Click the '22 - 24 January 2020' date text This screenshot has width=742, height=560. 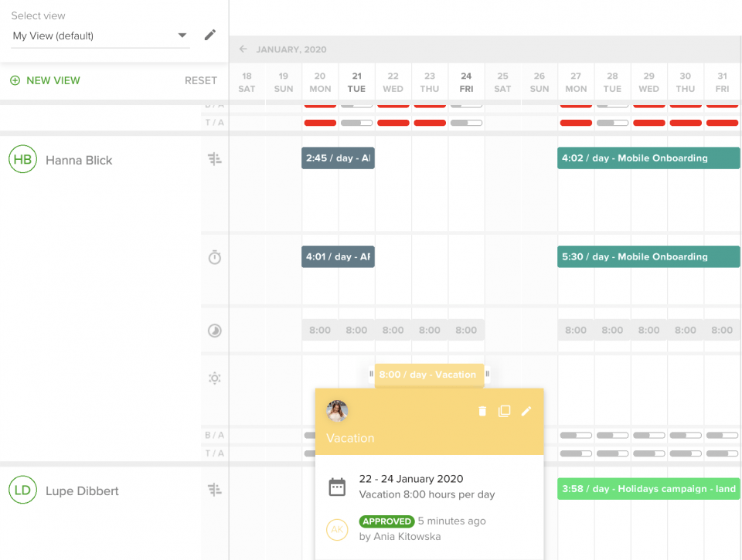point(410,479)
